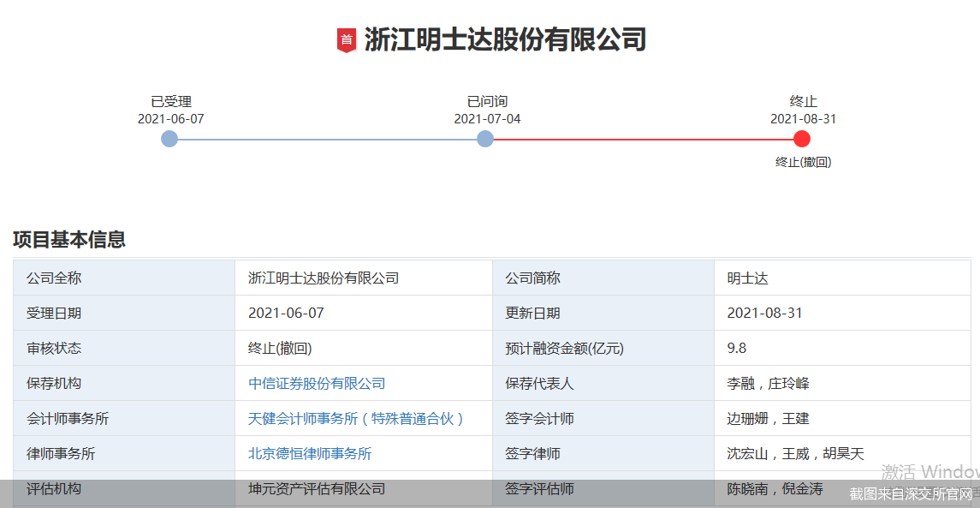
Task: Click the 已问询 status label
Action: [x=488, y=101]
